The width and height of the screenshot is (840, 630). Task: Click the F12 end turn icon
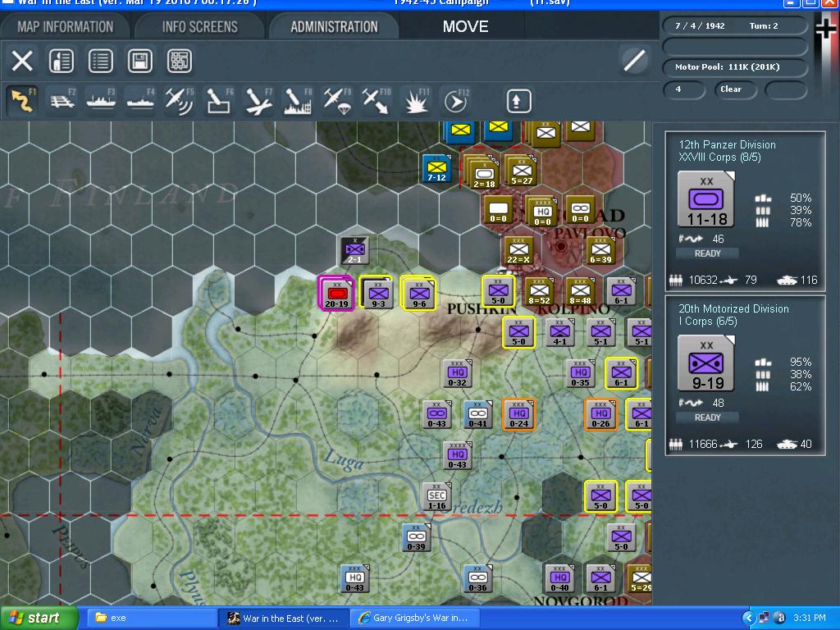[x=456, y=101]
